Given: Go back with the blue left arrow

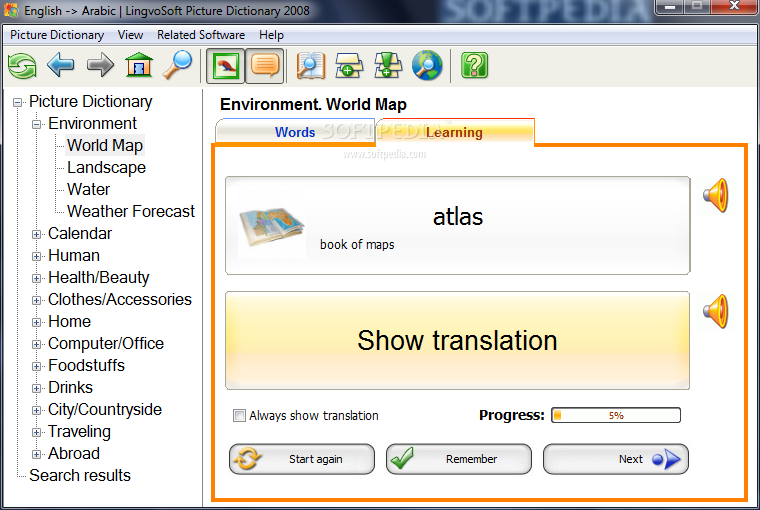Looking at the screenshot, I should point(61,65).
